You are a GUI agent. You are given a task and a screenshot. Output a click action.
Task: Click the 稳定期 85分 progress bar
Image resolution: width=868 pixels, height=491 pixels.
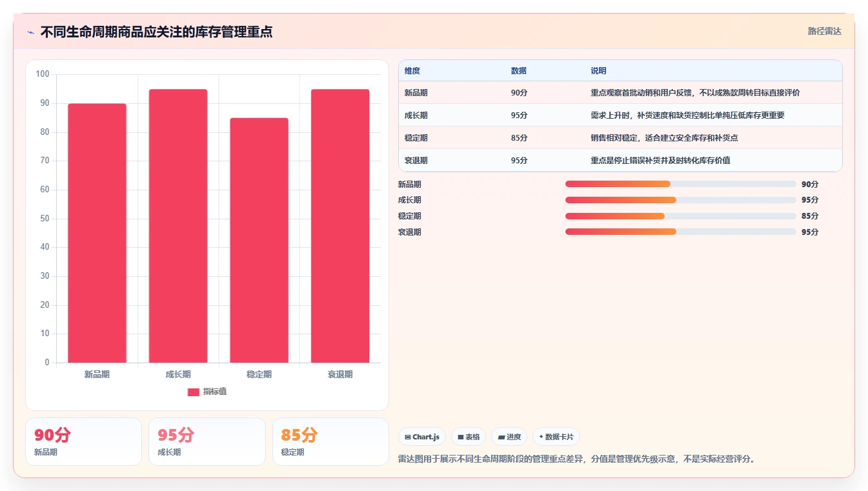[680, 216]
